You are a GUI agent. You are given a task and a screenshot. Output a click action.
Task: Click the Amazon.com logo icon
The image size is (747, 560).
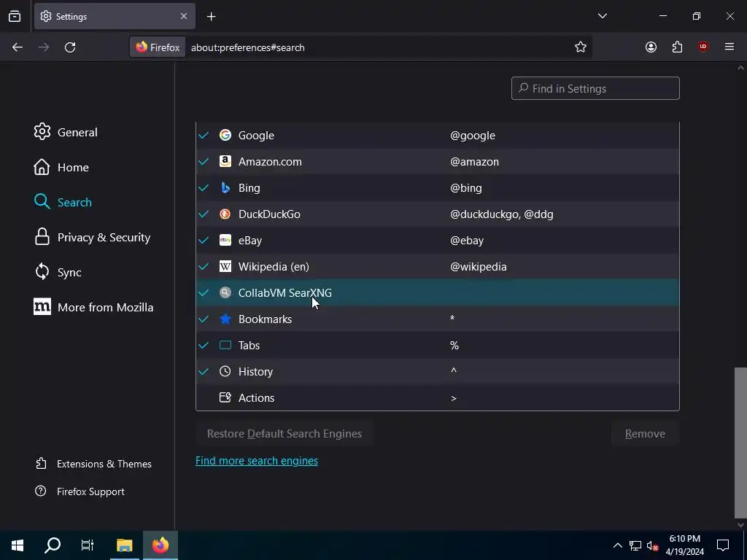(225, 161)
